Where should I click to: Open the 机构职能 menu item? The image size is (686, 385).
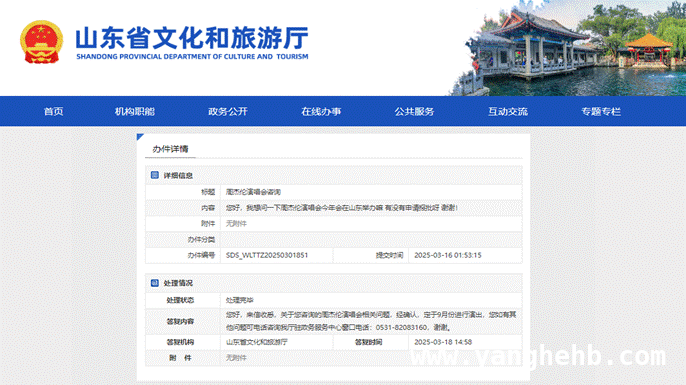(135, 112)
